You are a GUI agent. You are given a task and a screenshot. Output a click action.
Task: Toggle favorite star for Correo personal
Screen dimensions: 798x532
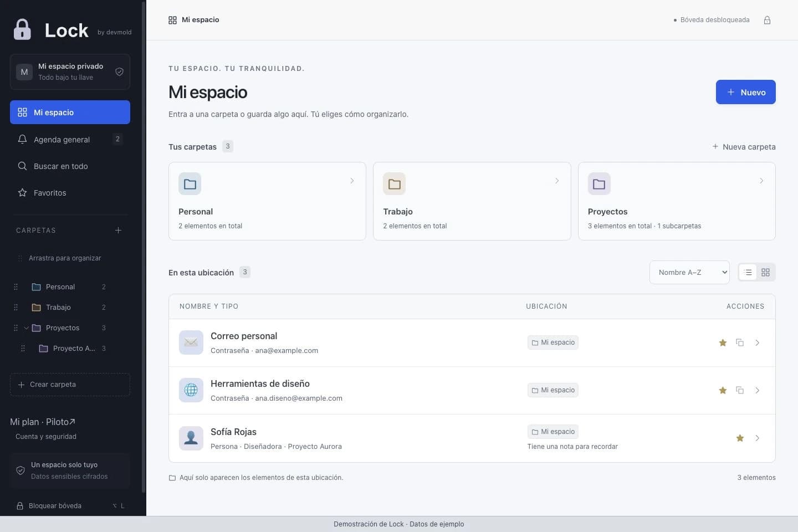[723, 342]
